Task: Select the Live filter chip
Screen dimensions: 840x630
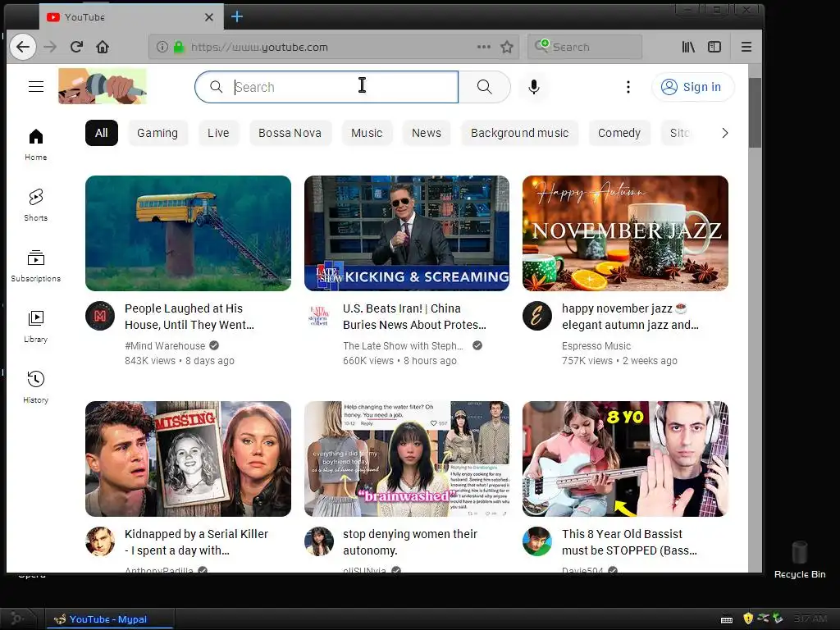Action: click(218, 133)
